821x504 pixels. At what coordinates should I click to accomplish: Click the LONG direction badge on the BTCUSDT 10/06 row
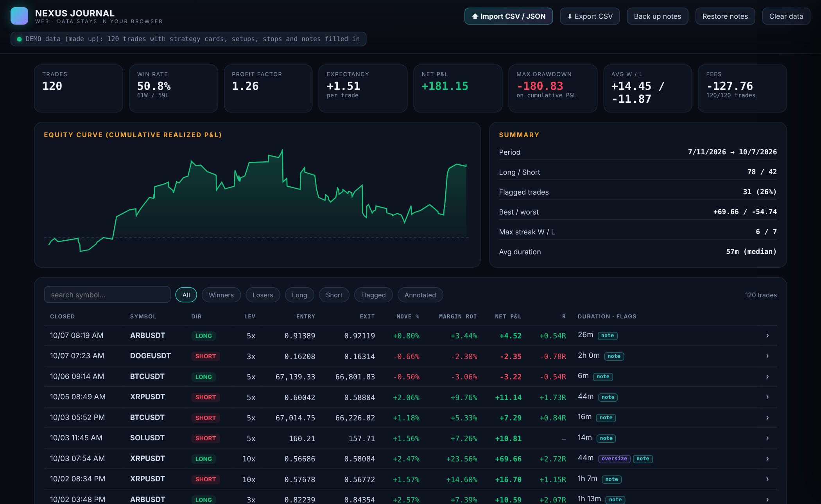[203, 377]
